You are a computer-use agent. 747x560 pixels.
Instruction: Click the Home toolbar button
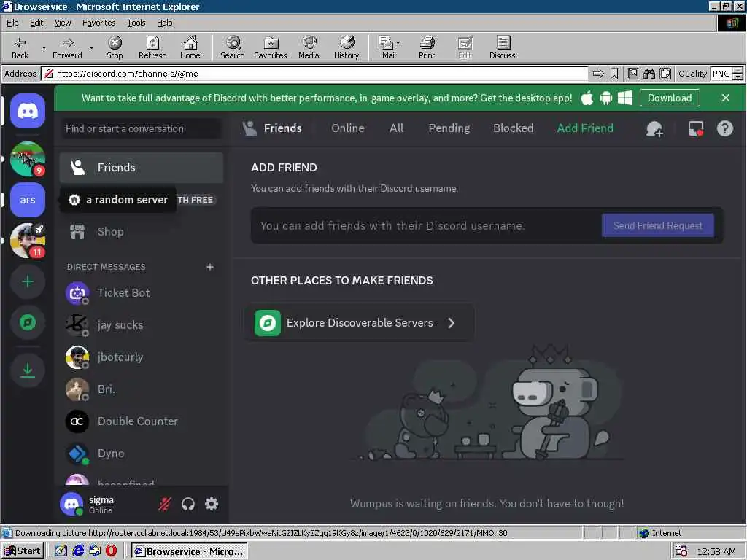(x=190, y=47)
